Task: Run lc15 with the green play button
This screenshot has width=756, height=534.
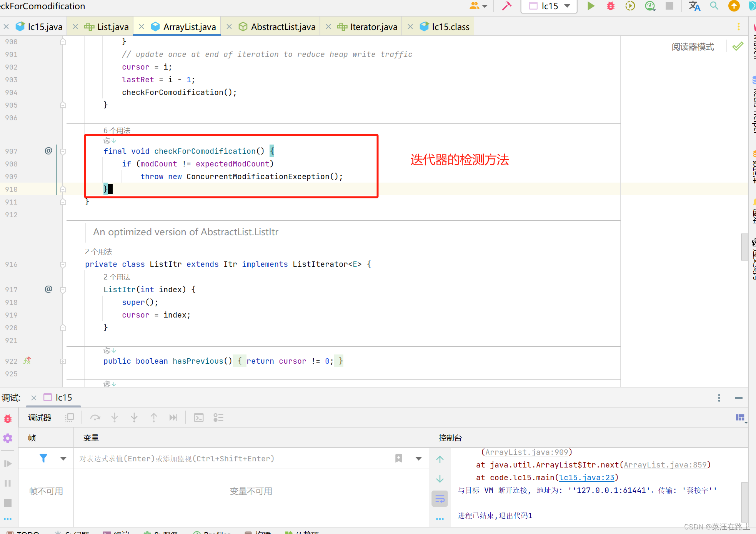Action: pyautogui.click(x=591, y=6)
